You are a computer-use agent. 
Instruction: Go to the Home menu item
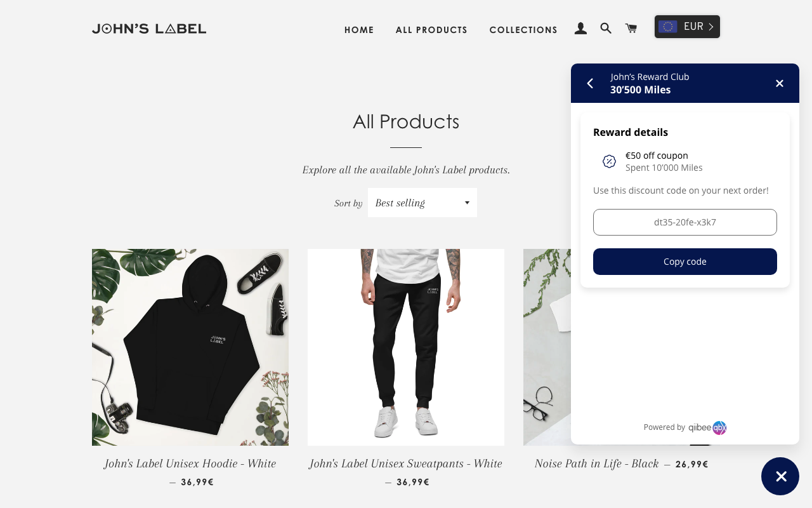(359, 30)
